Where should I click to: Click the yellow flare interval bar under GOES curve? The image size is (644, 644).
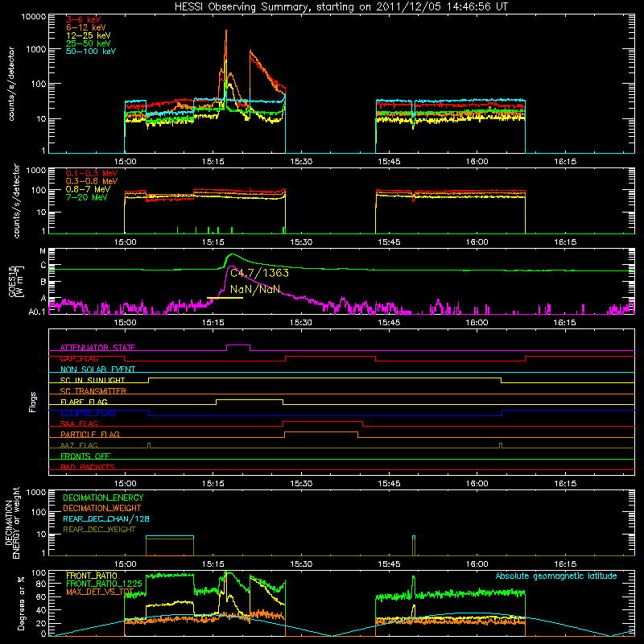[x=225, y=298]
